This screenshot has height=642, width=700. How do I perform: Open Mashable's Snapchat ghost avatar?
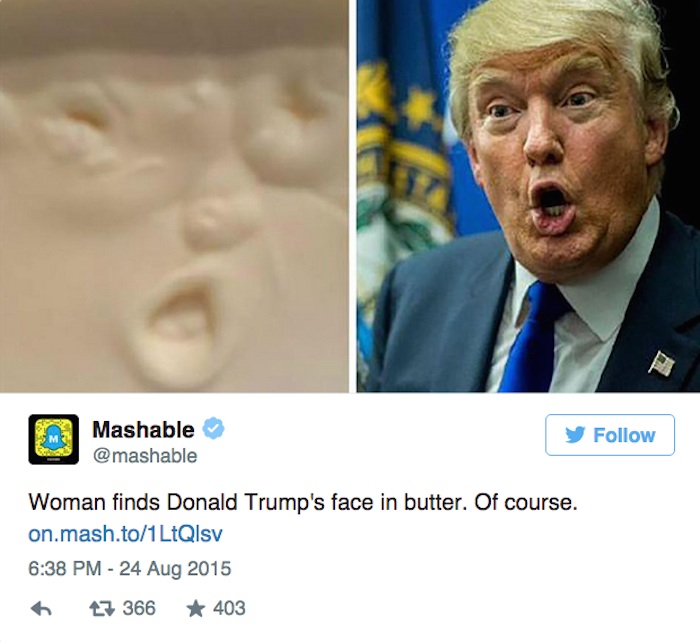click(54, 439)
